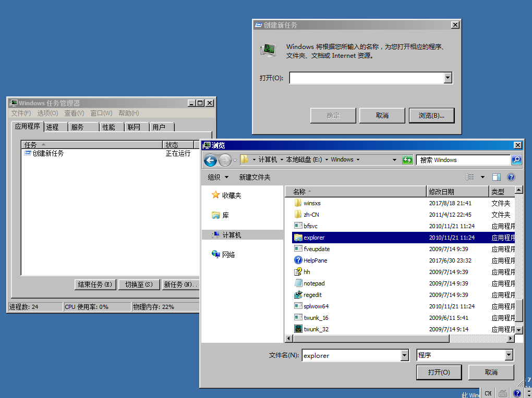Click 打开(O) button in Browse dialog

click(x=439, y=372)
